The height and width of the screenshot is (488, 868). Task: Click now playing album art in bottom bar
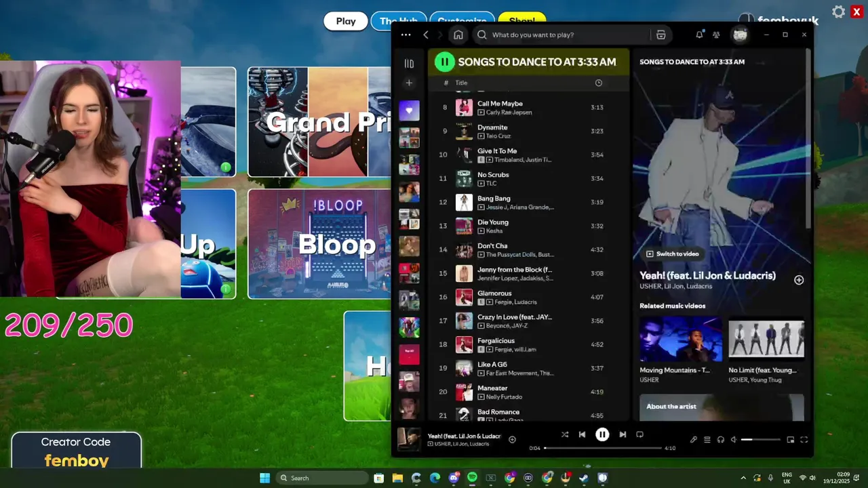coord(408,439)
